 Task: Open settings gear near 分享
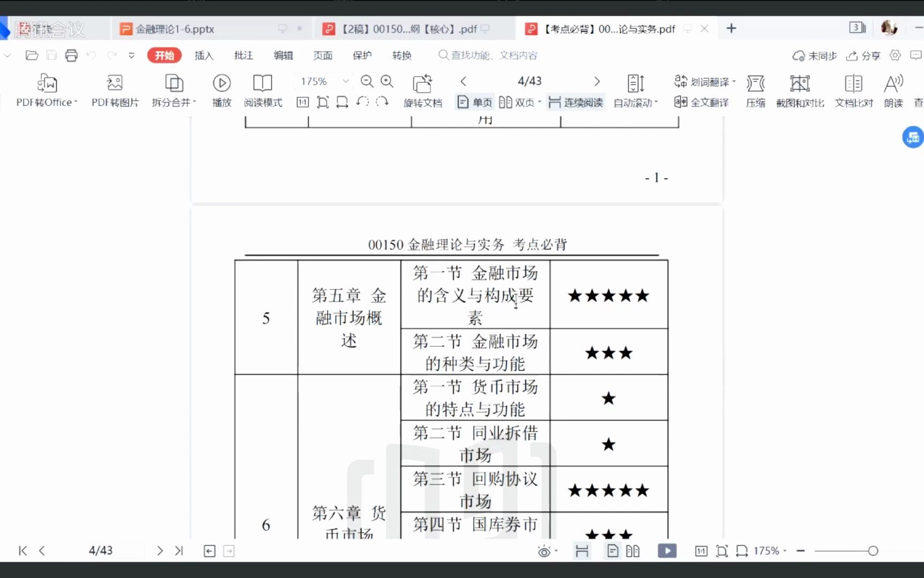click(895, 55)
